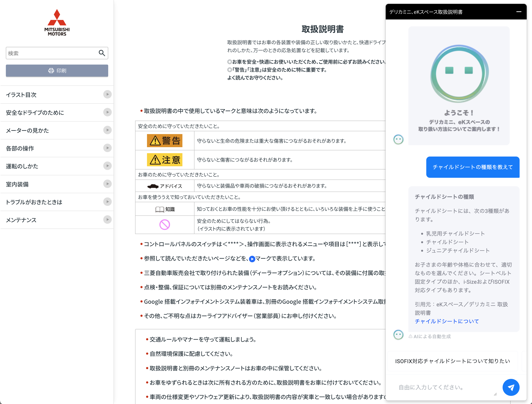Screen dimensions: 532x404
Task: Click the 安全のために守っていただきたいこと table row
Action: pos(260,126)
